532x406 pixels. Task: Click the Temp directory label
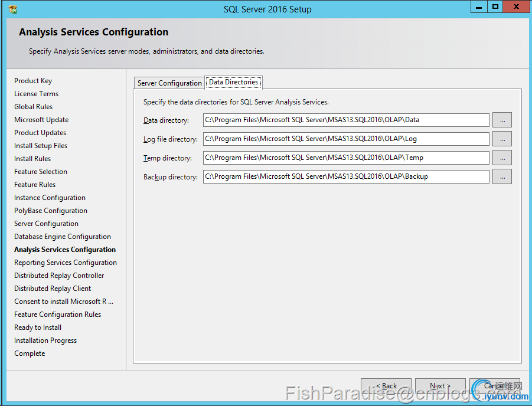coord(167,158)
